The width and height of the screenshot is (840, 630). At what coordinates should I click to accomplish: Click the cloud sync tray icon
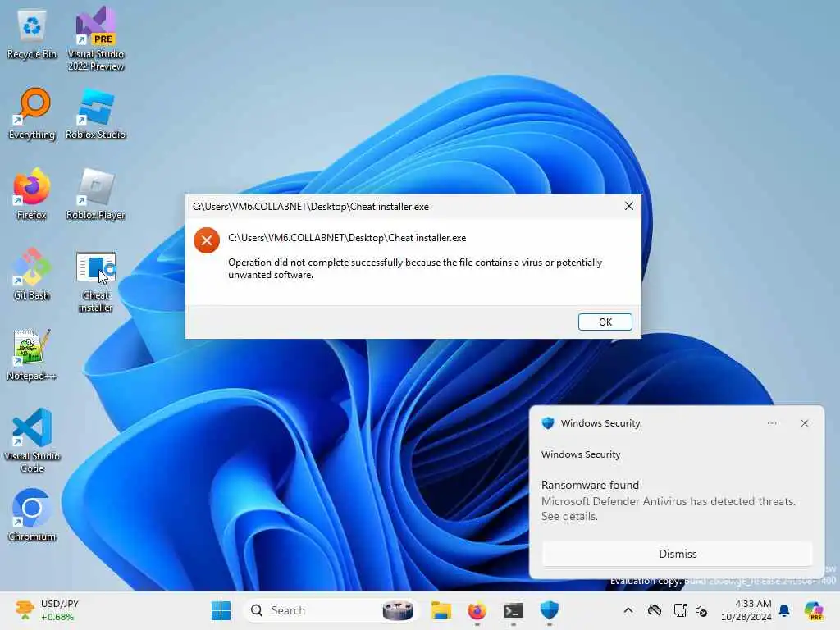click(x=654, y=610)
